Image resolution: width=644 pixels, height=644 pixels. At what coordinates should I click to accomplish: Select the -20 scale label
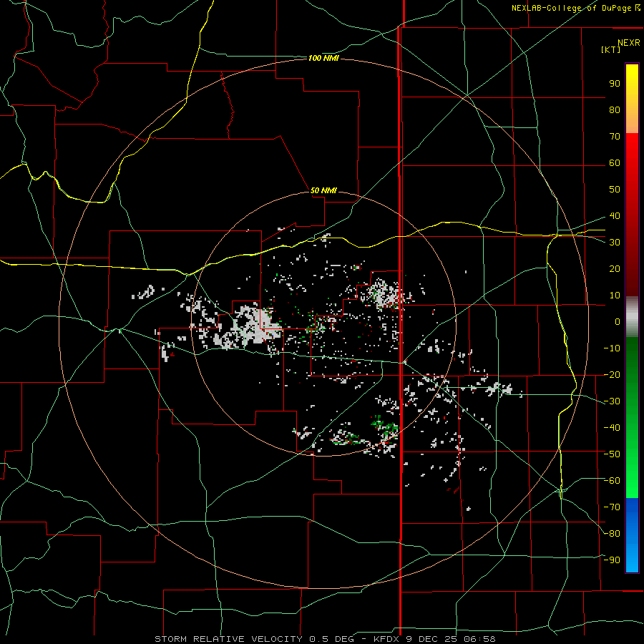(612, 374)
